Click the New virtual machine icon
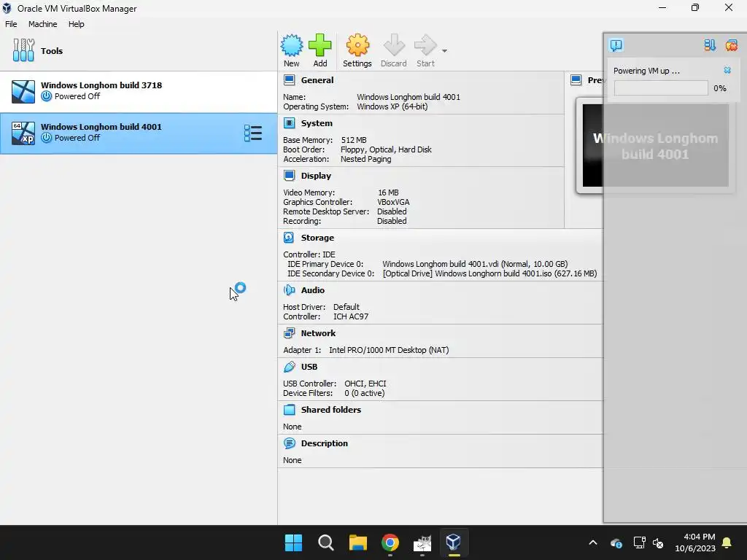Screen dimensions: 747x560 (x=292, y=46)
